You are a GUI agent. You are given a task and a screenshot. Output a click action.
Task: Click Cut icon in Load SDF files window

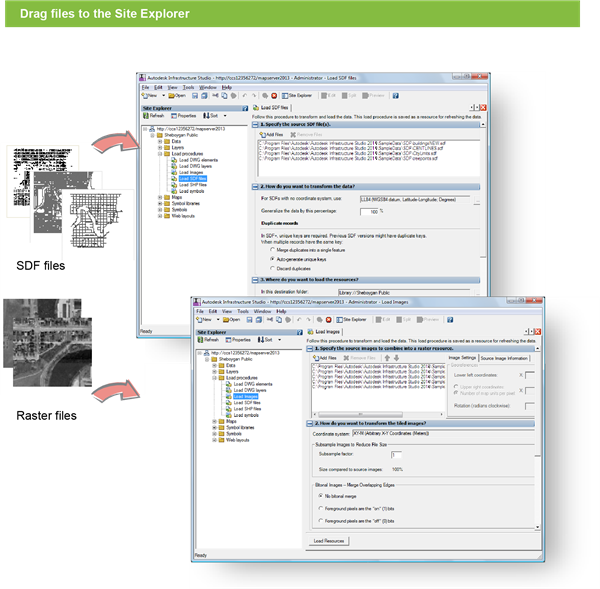pos(215,96)
